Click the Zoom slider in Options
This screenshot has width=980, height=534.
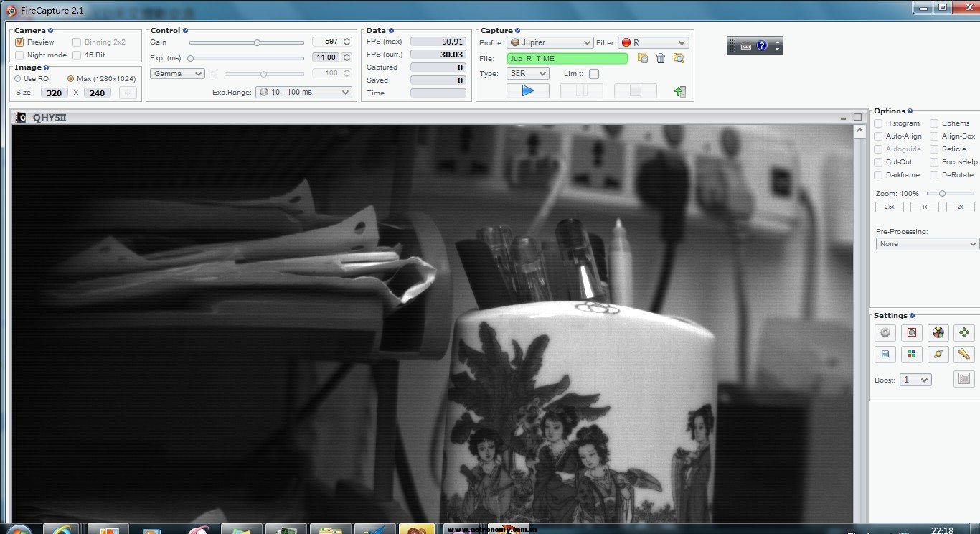[x=951, y=194]
